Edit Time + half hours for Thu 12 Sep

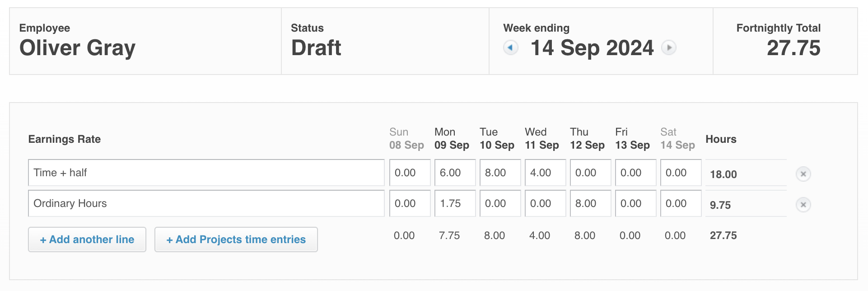pyautogui.click(x=590, y=173)
